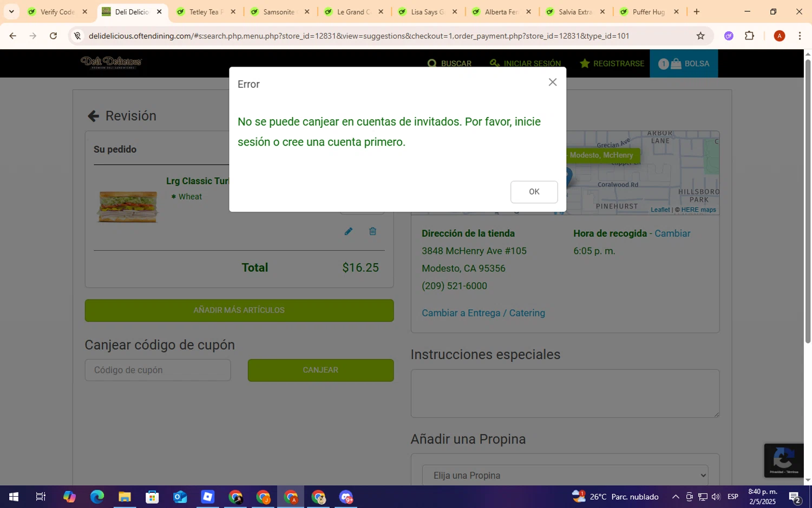This screenshot has height=508, width=812.
Task: Delete the sandwich with the trash icon
Action: pos(372,231)
